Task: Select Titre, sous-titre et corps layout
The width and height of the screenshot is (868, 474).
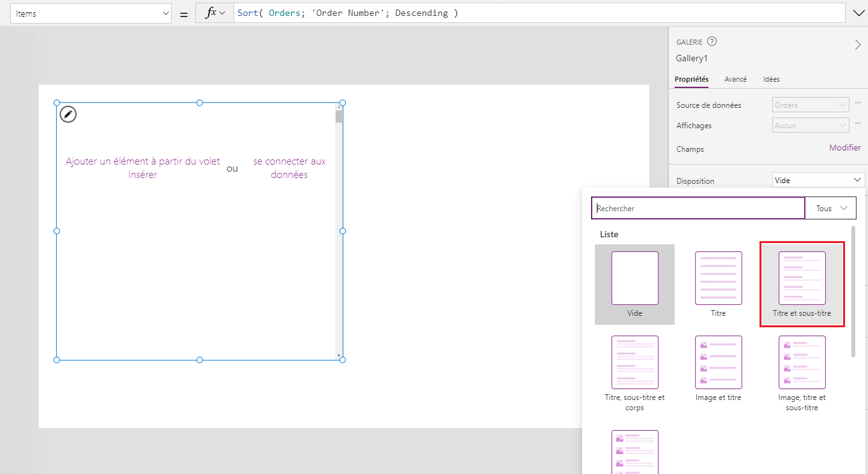Action: 634,374
